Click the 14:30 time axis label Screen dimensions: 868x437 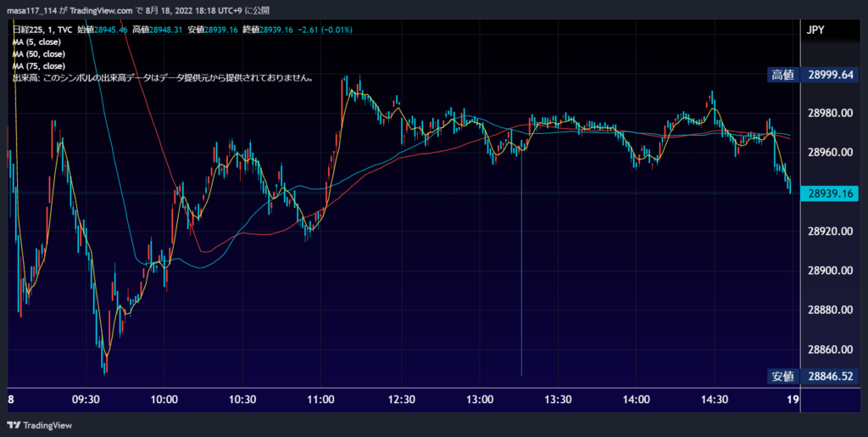715,400
